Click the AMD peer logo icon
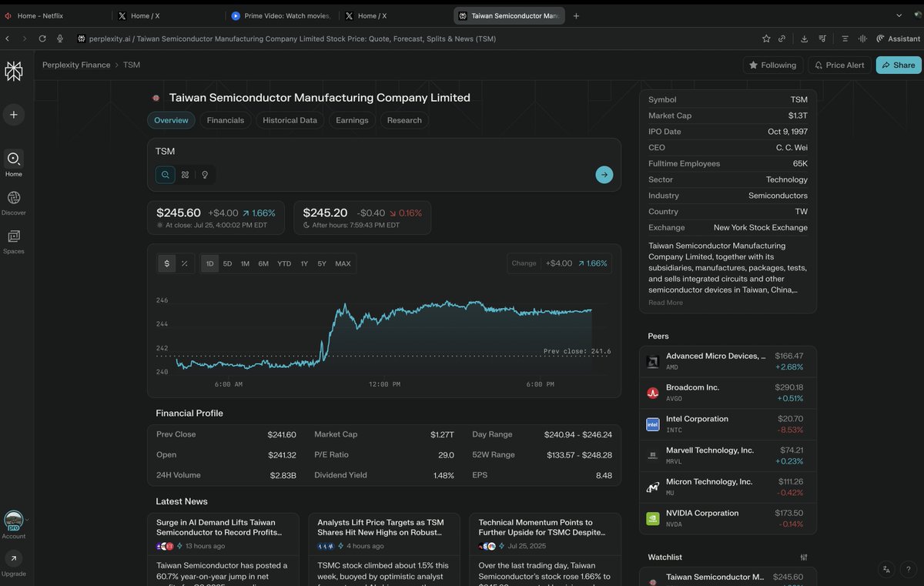This screenshot has width=924, height=586. [653, 362]
